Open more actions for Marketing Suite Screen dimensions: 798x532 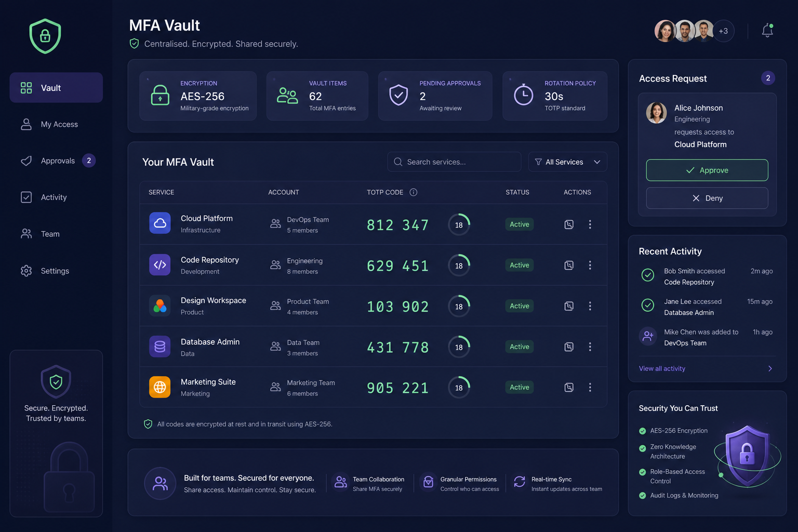[x=590, y=388]
